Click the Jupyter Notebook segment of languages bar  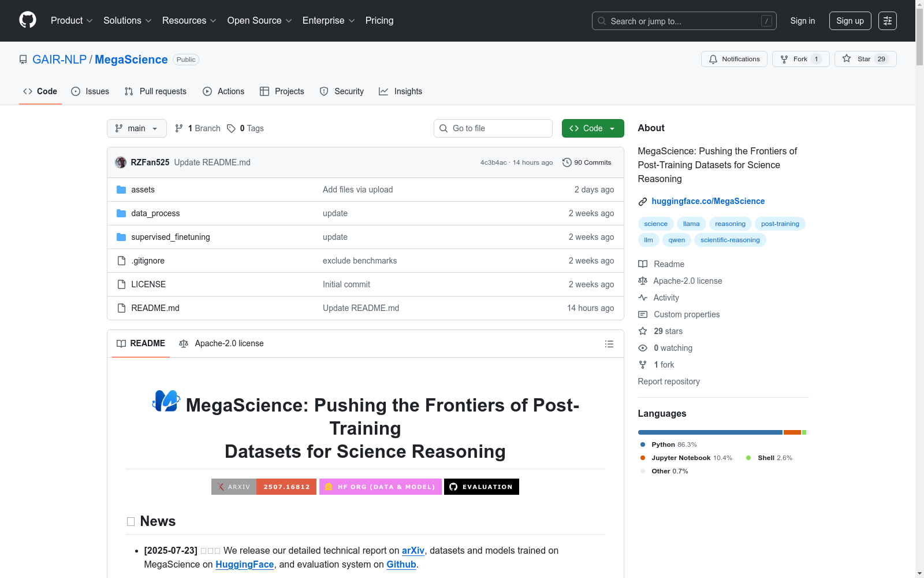[x=792, y=432]
